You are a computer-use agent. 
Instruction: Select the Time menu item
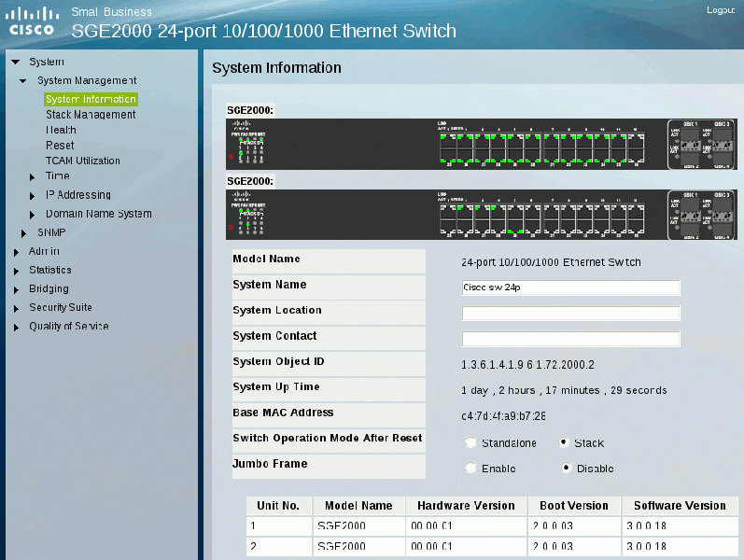pyautogui.click(x=58, y=175)
